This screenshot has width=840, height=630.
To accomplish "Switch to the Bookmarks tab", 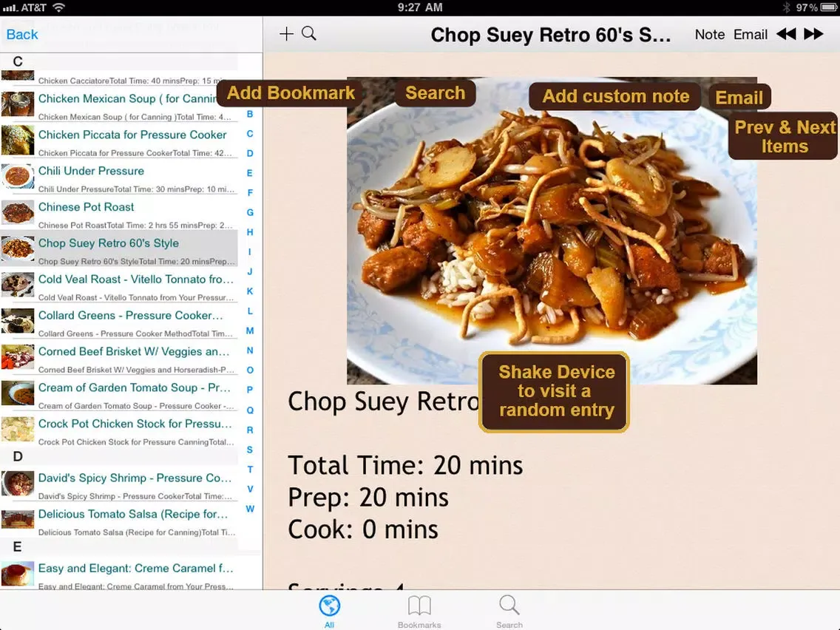I will pos(419,611).
